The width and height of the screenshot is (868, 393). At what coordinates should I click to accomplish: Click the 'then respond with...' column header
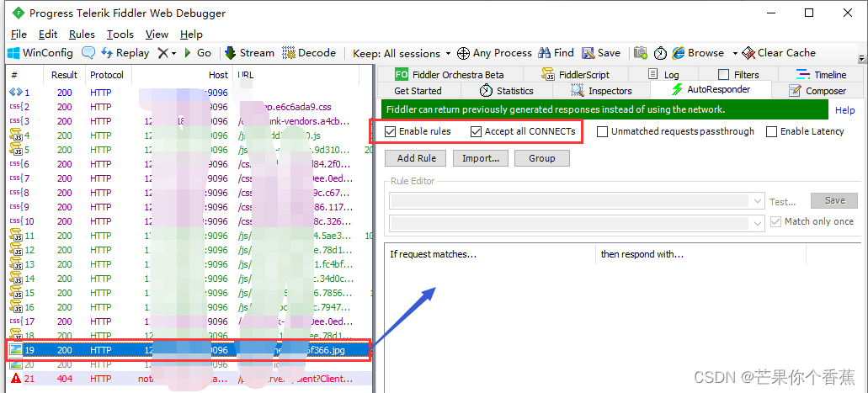point(700,255)
